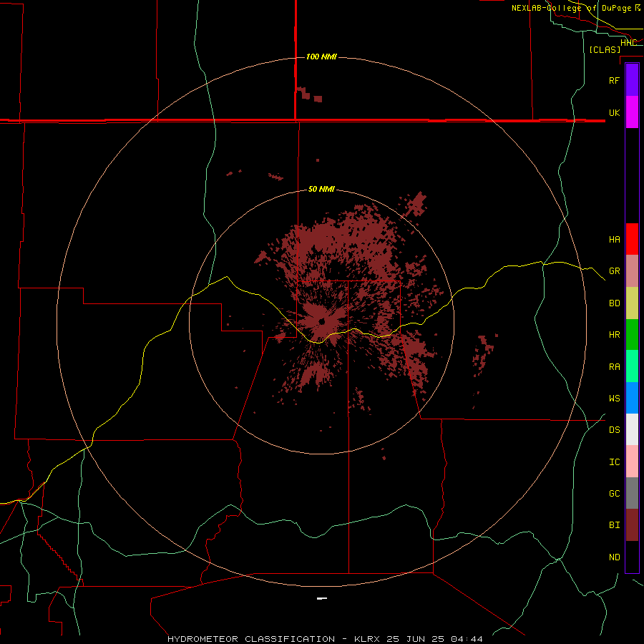Click the 'GR' legend label
644x644 pixels.
[614, 271]
